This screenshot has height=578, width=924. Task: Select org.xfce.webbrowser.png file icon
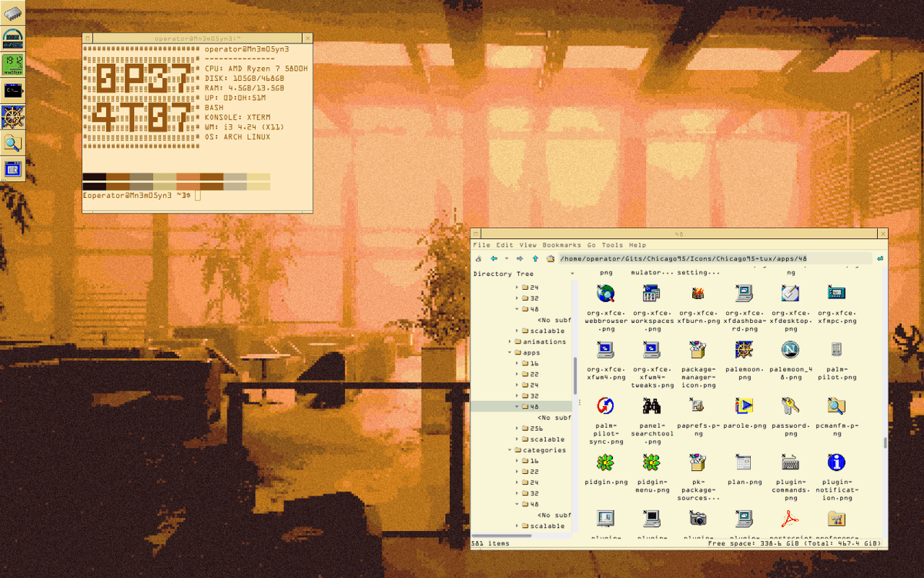(605, 293)
